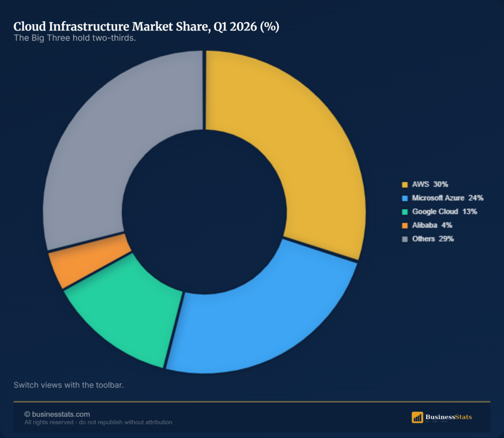The image size is (504, 438).
Task: Open the businessstats.com copyright link
Action: pyautogui.click(x=57, y=414)
